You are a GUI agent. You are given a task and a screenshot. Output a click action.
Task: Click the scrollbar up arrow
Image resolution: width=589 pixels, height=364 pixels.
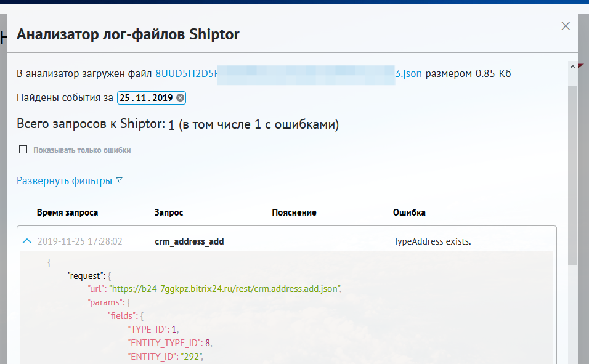[572, 67]
